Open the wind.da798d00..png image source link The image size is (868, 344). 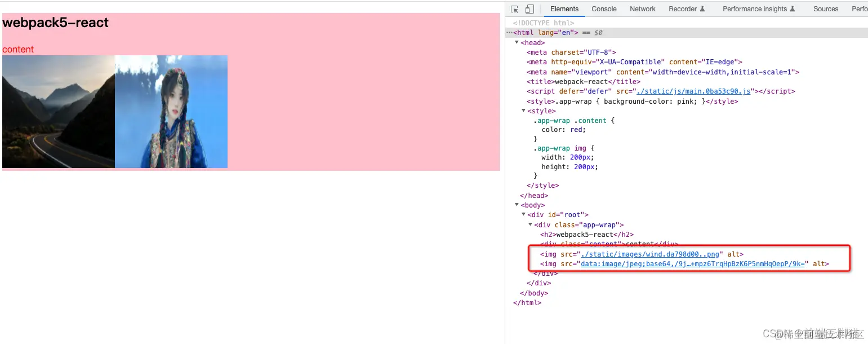coord(650,254)
